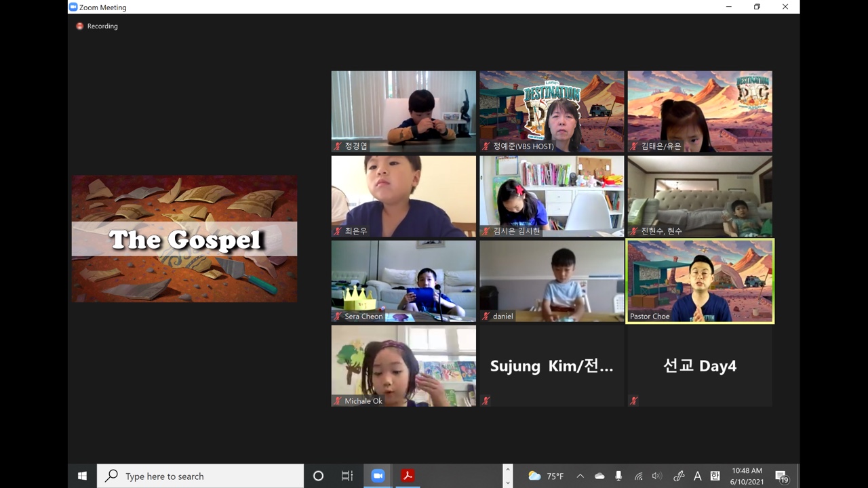
Task: Open the Wi-Fi network tray icon
Action: pyautogui.click(x=638, y=476)
